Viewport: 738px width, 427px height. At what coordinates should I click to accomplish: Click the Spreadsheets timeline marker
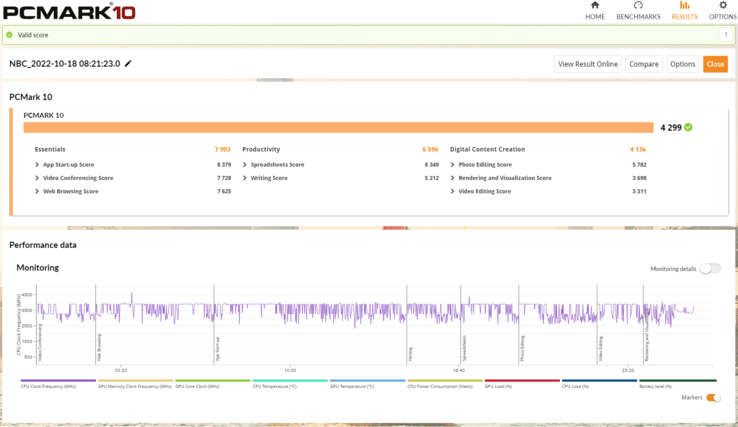[464, 348]
